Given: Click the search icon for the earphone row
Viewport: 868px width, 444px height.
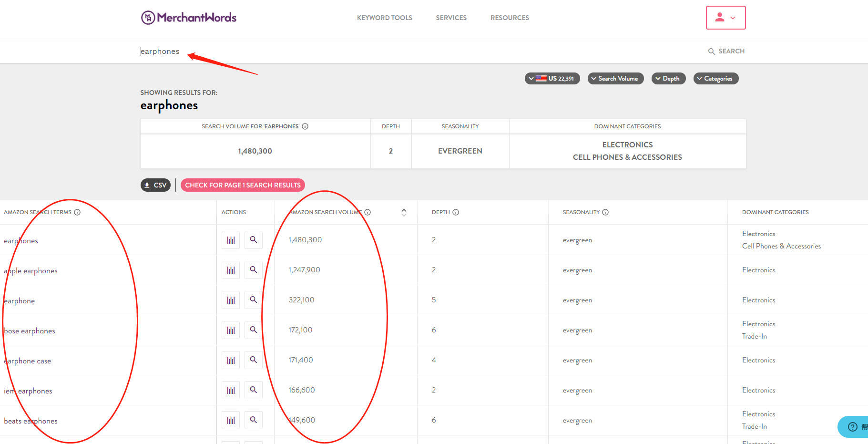Looking at the screenshot, I should (x=254, y=300).
